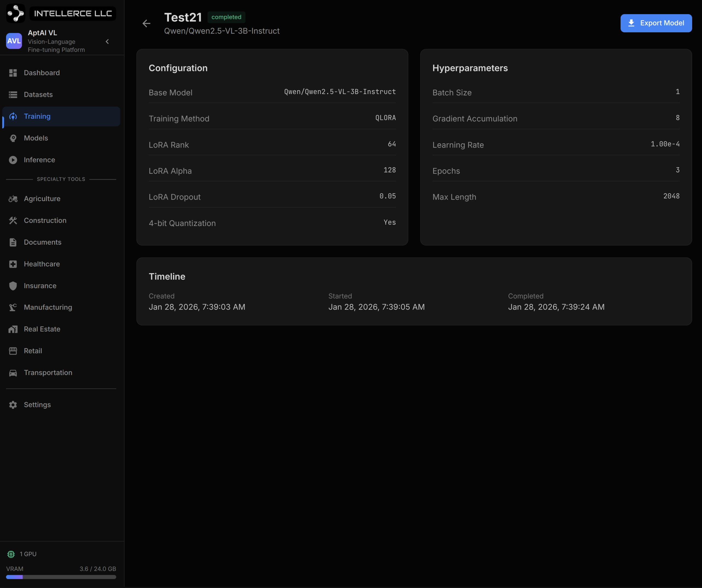This screenshot has width=702, height=588.
Task: Collapse the sidebar with the chevron
Action: point(107,41)
